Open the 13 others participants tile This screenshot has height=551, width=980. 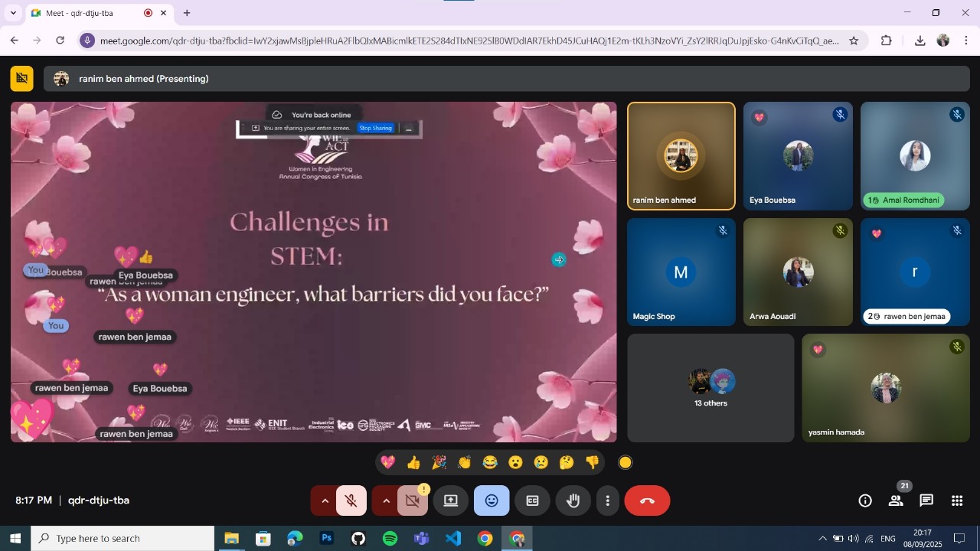710,388
